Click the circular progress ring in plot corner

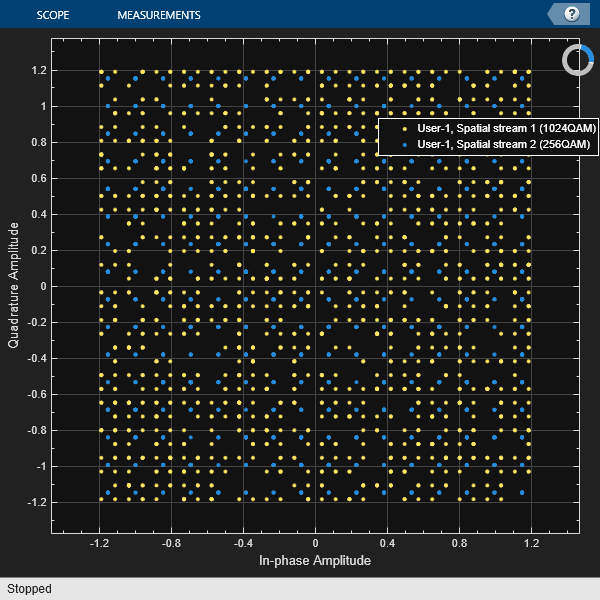tap(578, 60)
